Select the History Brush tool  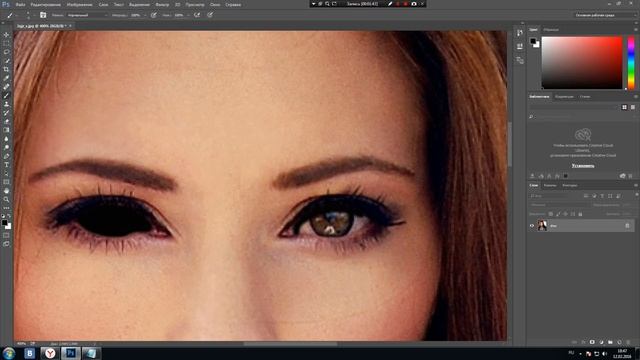(6, 113)
